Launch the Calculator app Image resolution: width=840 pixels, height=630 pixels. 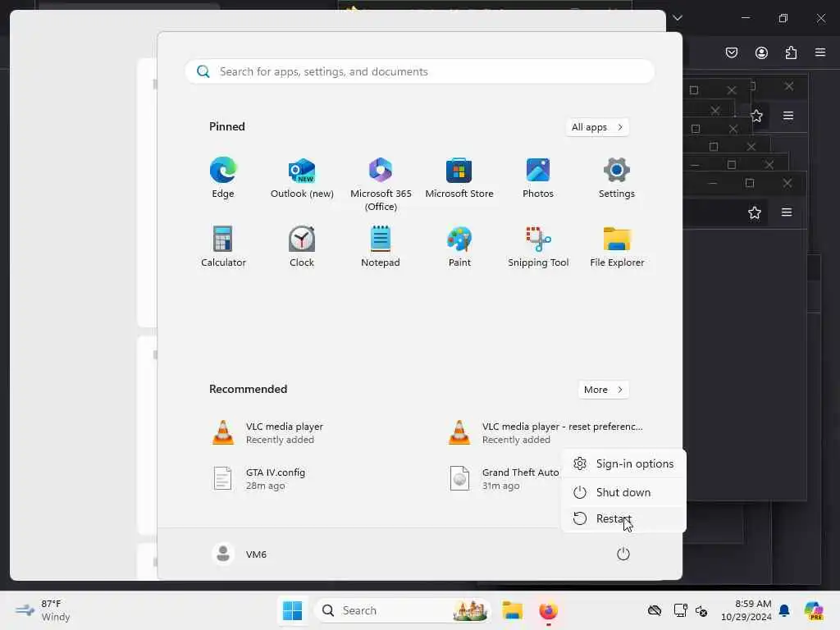[223, 246]
